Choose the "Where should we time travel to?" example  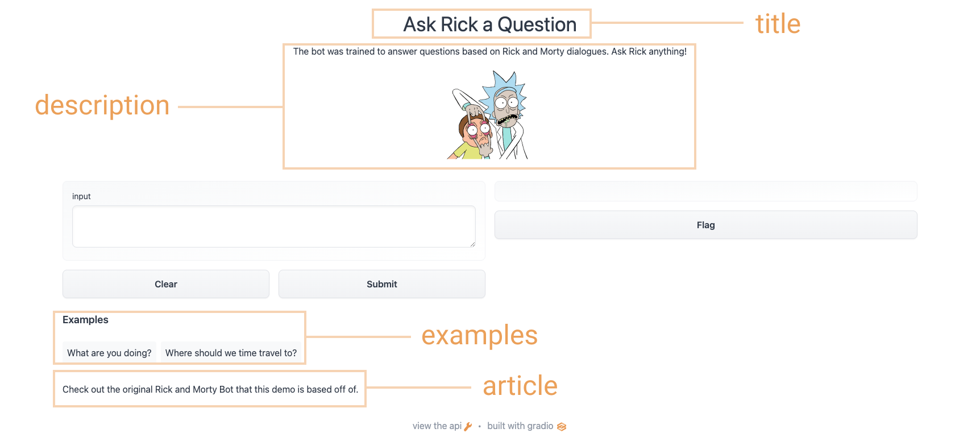[x=231, y=353]
